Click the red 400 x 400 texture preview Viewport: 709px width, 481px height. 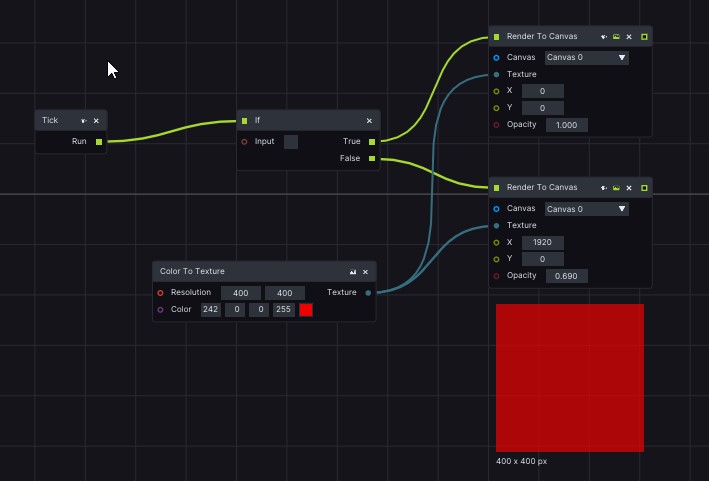click(570, 378)
